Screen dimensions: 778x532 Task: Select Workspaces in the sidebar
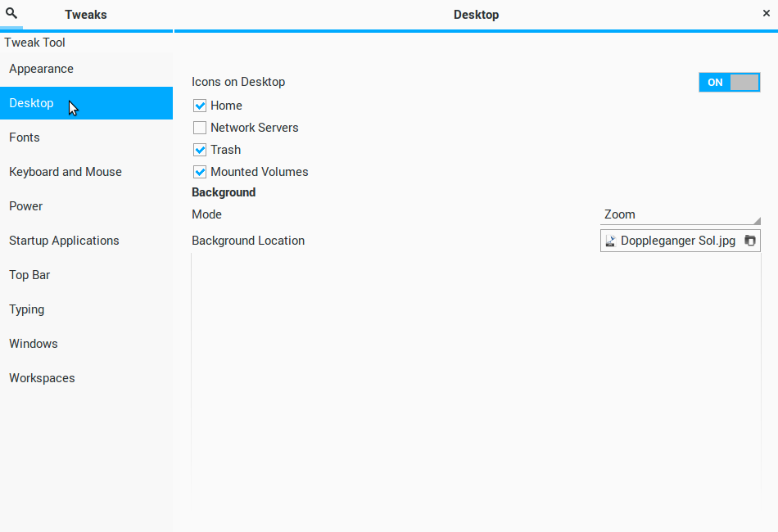click(x=42, y=378)
